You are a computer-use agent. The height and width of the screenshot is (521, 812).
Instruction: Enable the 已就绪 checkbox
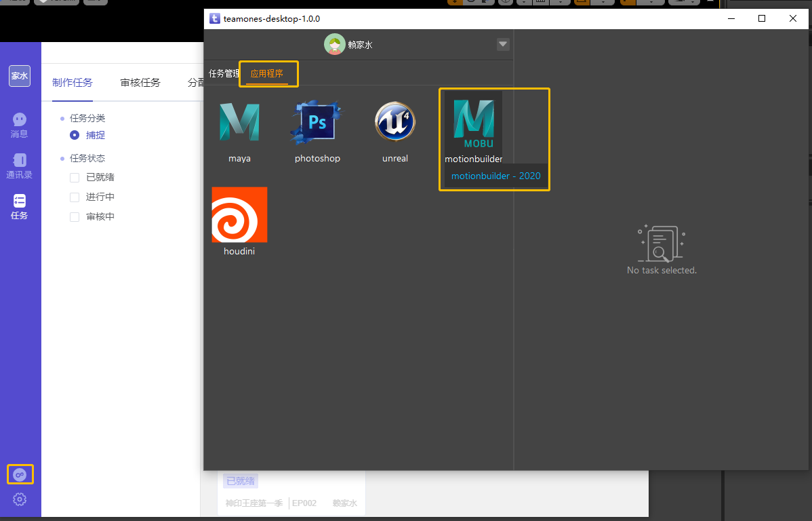click(75, 178)
